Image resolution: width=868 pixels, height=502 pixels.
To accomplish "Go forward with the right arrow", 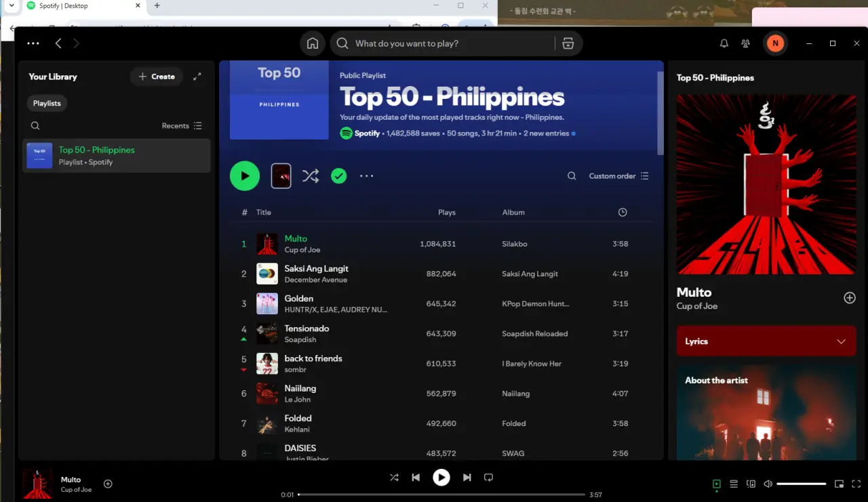I will pos(76,43).
